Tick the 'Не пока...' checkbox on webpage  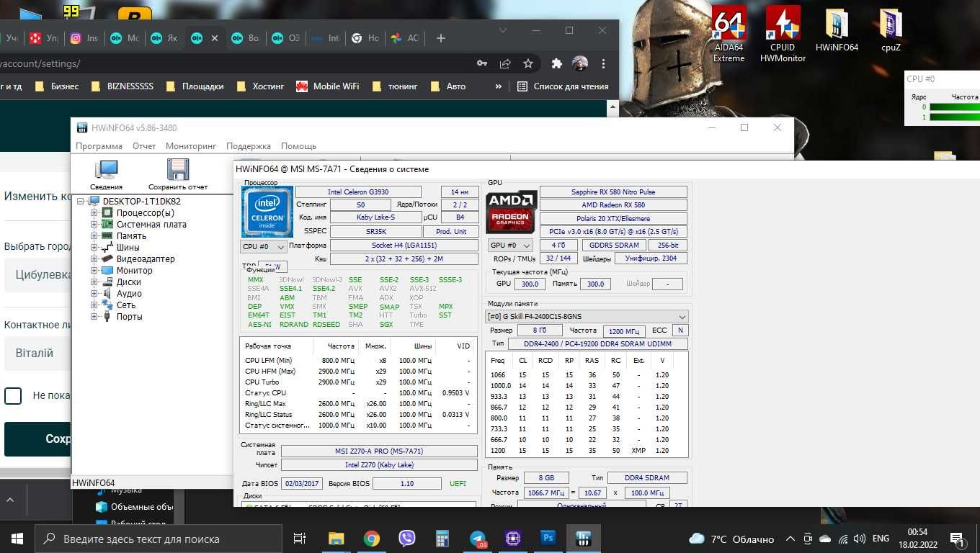[x=13, y=395]
